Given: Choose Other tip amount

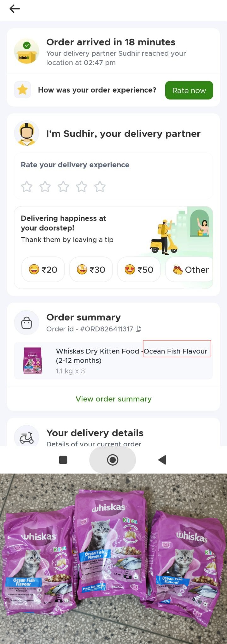Looking at the screenshot, I should [x=190, y=269].
